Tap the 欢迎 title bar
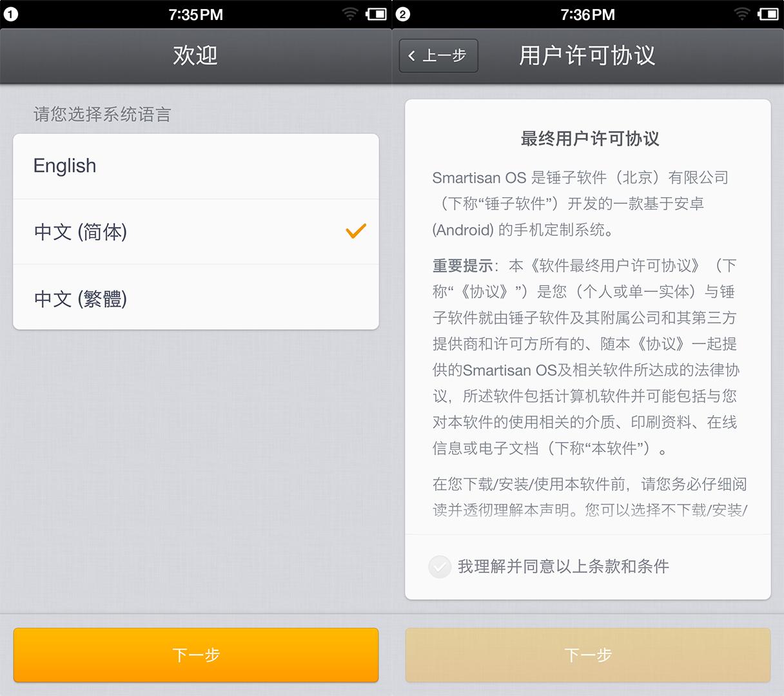This screenshot has width=784, height=696. (195, 56)
